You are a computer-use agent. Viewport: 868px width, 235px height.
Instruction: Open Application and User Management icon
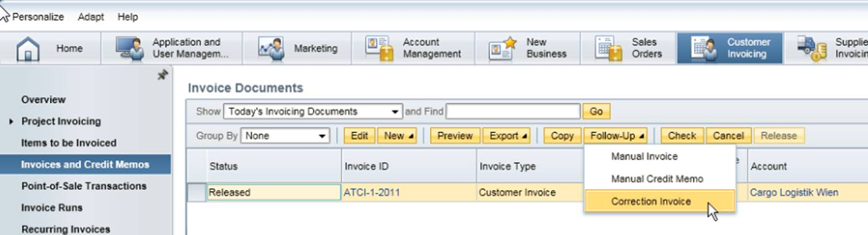tap(129, 48)
